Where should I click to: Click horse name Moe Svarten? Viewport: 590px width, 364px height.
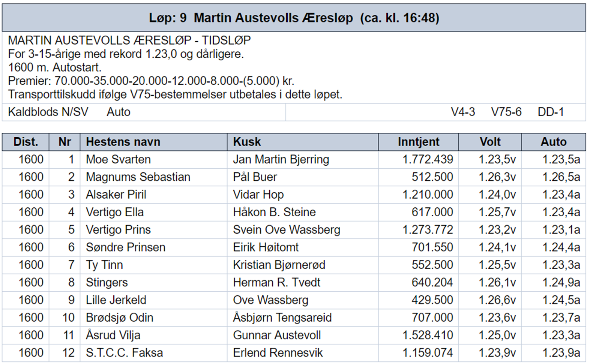(118, 159)
